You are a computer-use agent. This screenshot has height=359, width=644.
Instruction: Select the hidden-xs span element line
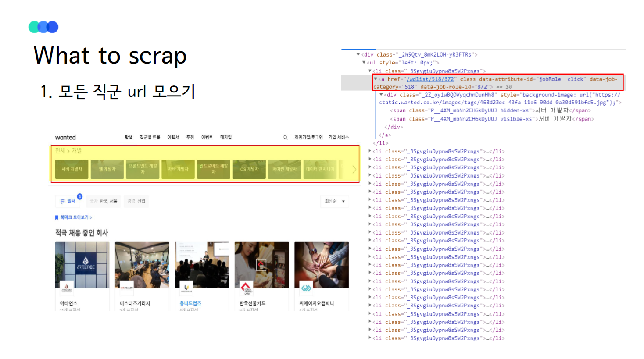[x=490, y=110]
